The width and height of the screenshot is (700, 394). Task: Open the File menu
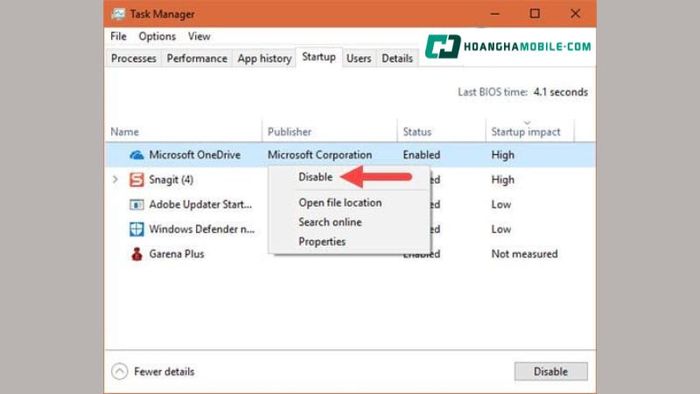coord(118,36)
